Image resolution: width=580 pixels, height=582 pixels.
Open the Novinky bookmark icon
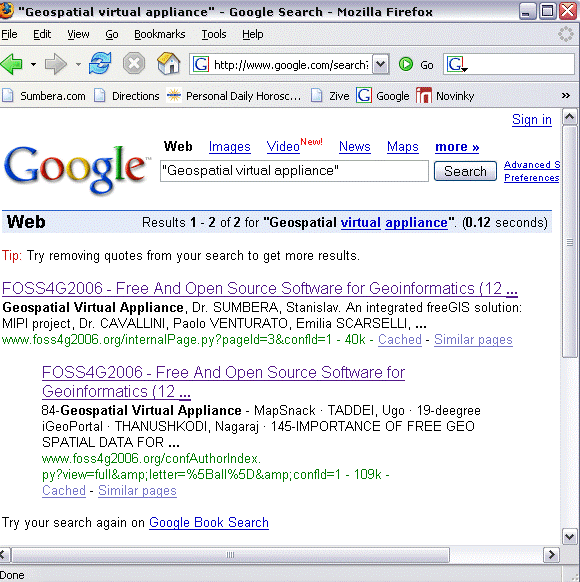[424, 96]
